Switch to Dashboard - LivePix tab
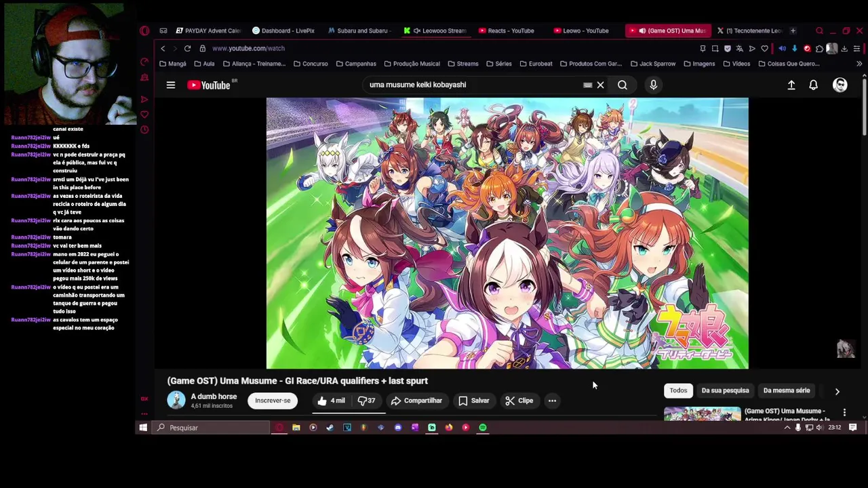The width and height of the screenshot is (868, 488). (x=283, y=30)
